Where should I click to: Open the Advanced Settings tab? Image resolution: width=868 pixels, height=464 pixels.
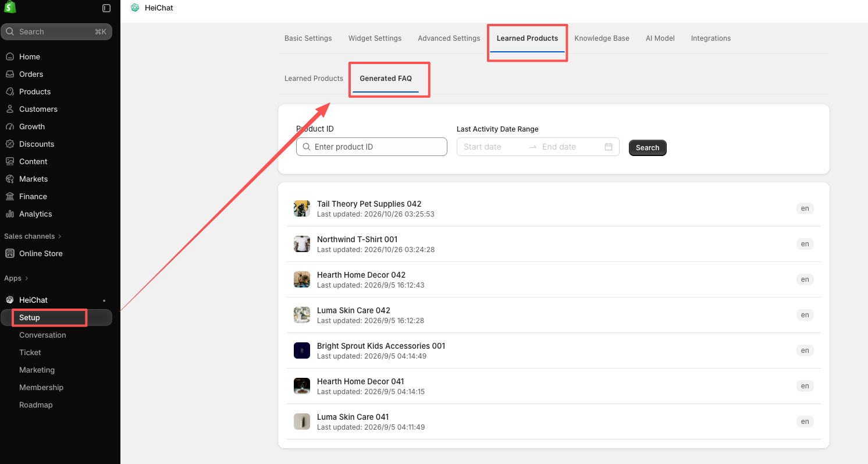(x=449, y=38)
